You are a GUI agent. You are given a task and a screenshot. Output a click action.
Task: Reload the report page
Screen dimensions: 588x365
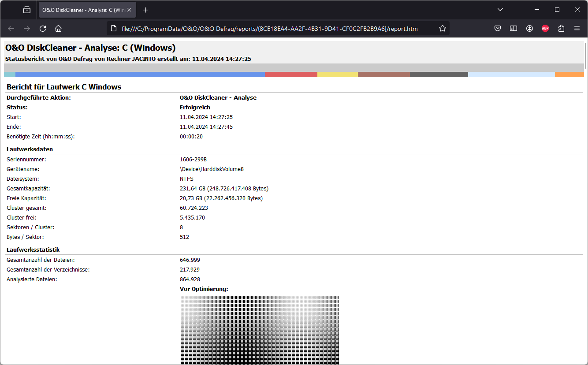43,29
